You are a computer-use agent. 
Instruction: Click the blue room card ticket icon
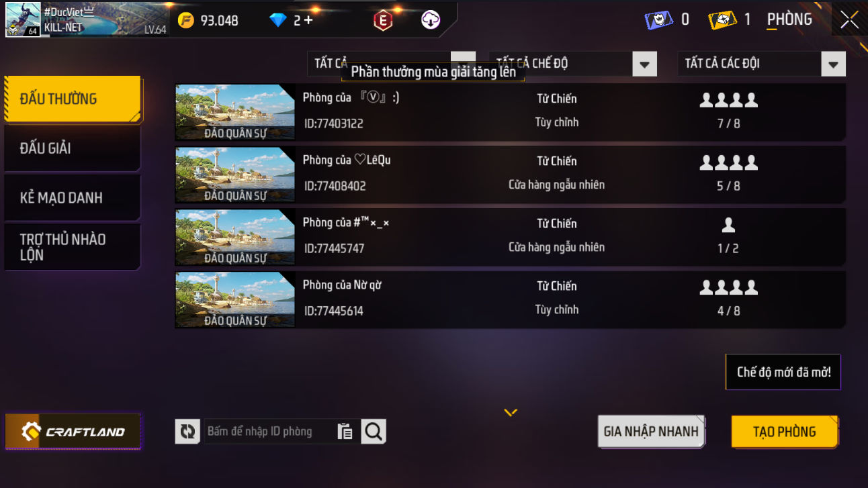(659, 19)
